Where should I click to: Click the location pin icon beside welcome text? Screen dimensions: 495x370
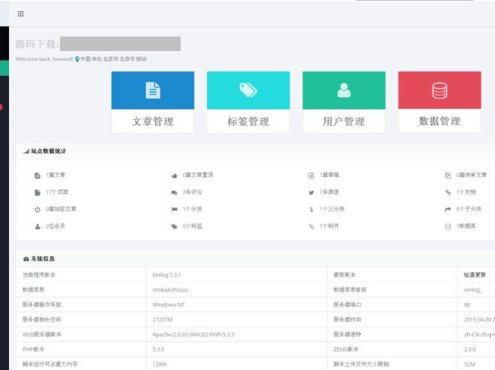point(77,59)
